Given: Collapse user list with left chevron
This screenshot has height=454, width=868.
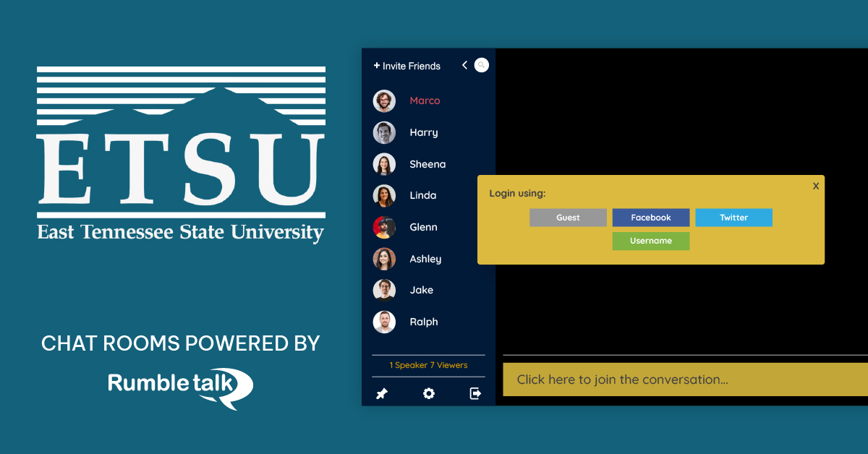Looking at the screenshot, I should tap(464, 65).
